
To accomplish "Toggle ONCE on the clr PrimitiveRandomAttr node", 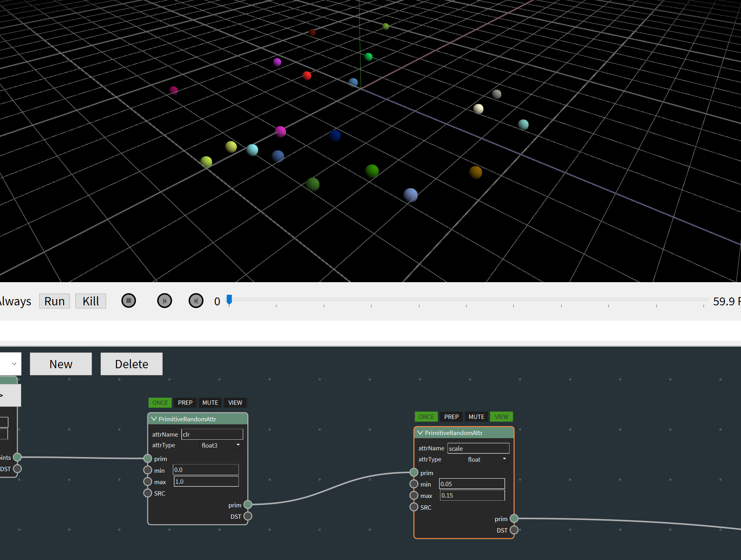I will click(x=160, y=402).
